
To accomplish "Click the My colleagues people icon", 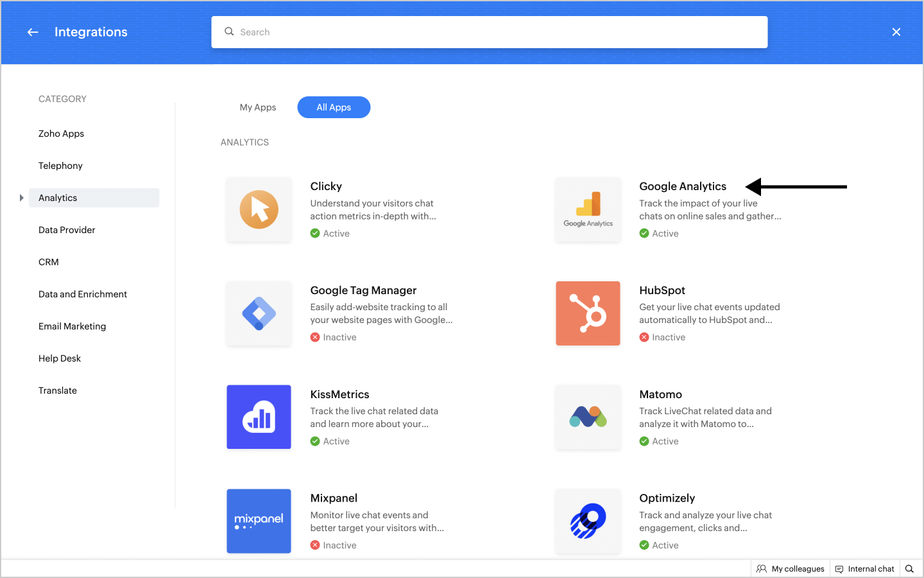I will point(762,569).
